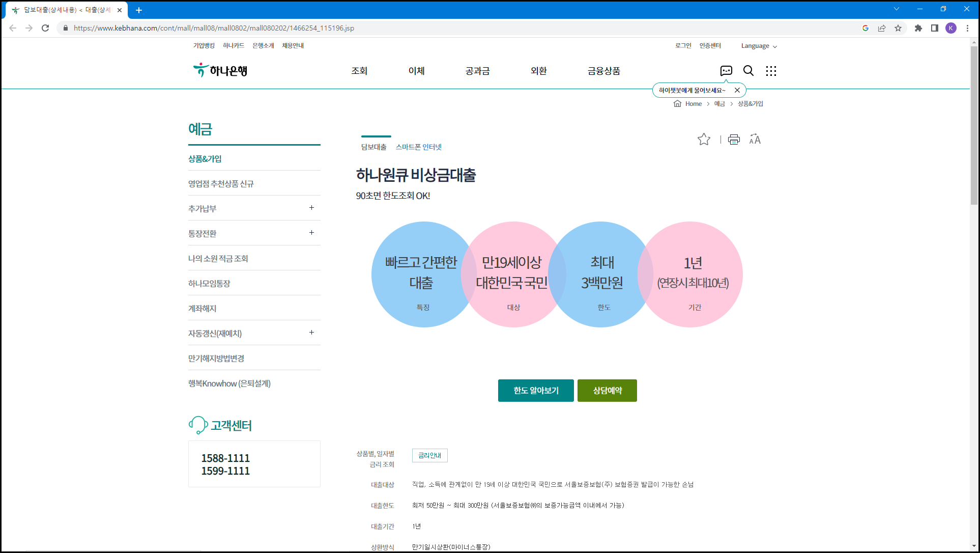
Task: Expand the 자동갱신(재예치) sidebar item
Action: click(x=311, y=333)
